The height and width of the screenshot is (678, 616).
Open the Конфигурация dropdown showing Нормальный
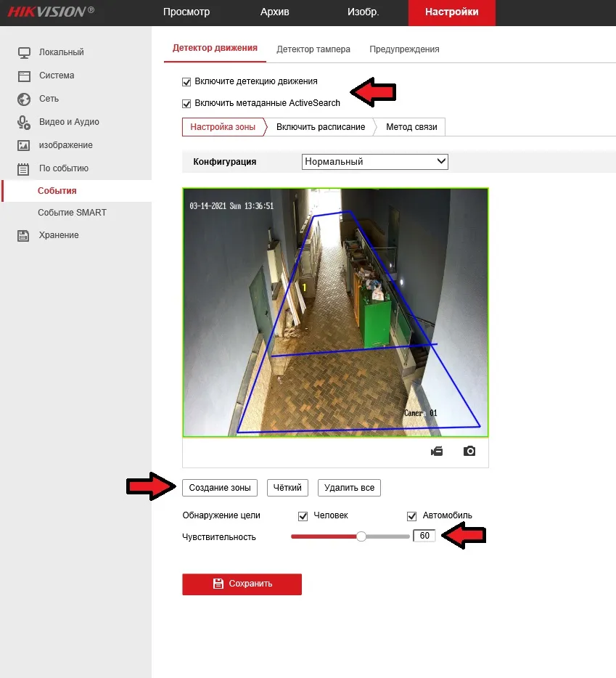point(374,161)
